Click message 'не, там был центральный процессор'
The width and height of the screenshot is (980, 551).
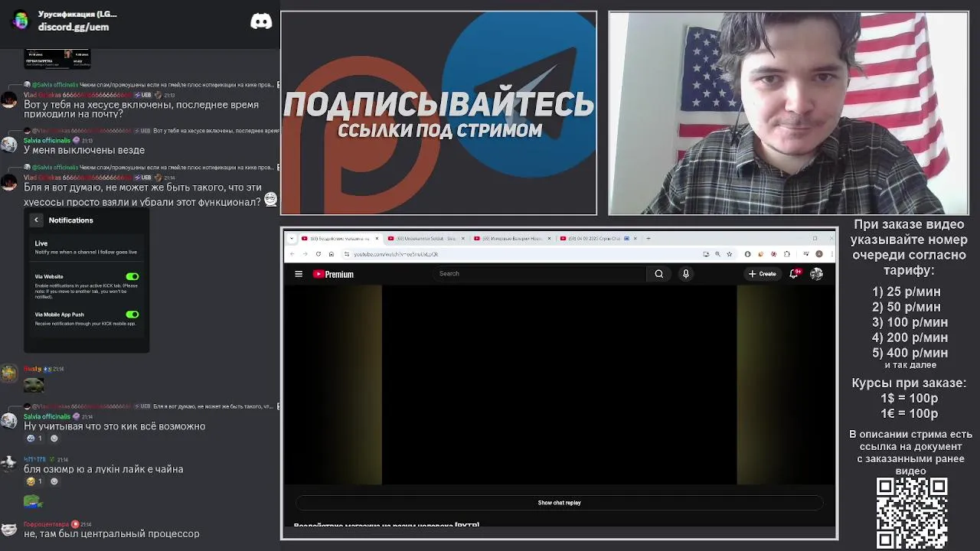pos(112,533)
